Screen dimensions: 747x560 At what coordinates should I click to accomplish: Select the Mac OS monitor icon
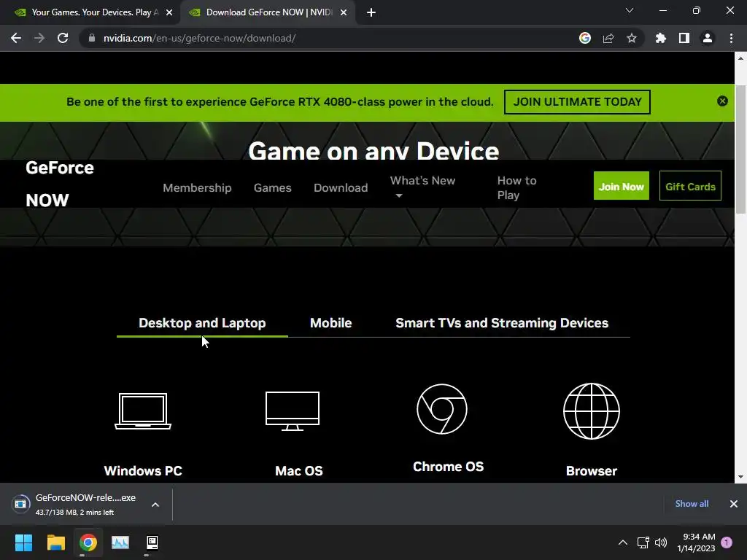coord(293,411)
